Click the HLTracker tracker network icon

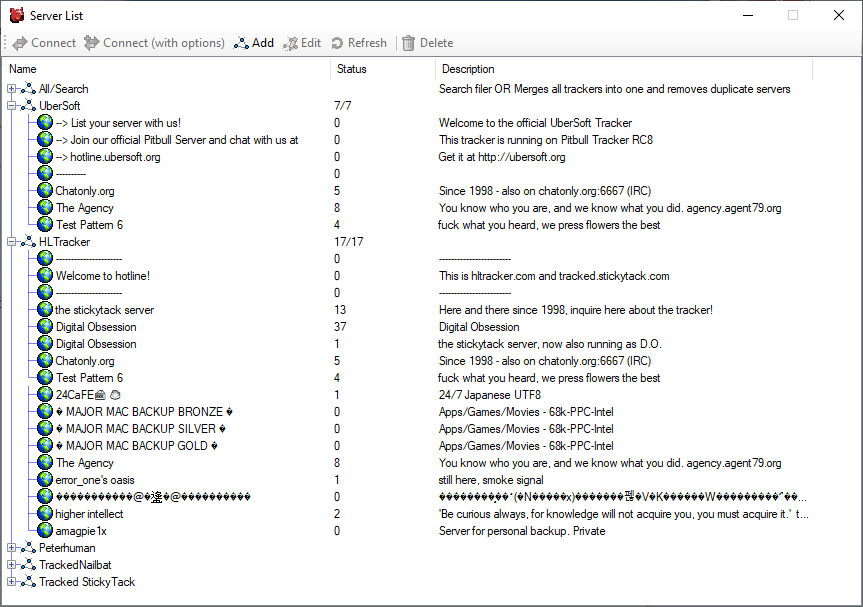tap(28, 242)
